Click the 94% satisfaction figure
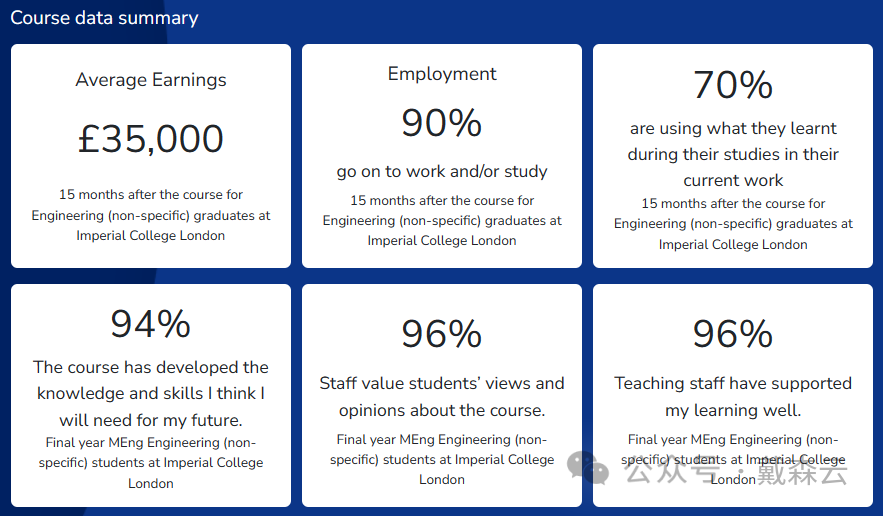Viewport: 883px width, 516px height. (x=150, y=324)
